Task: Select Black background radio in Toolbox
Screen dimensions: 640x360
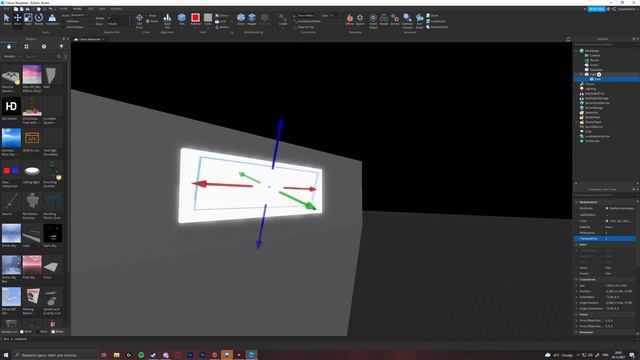Action: (38, 332)
